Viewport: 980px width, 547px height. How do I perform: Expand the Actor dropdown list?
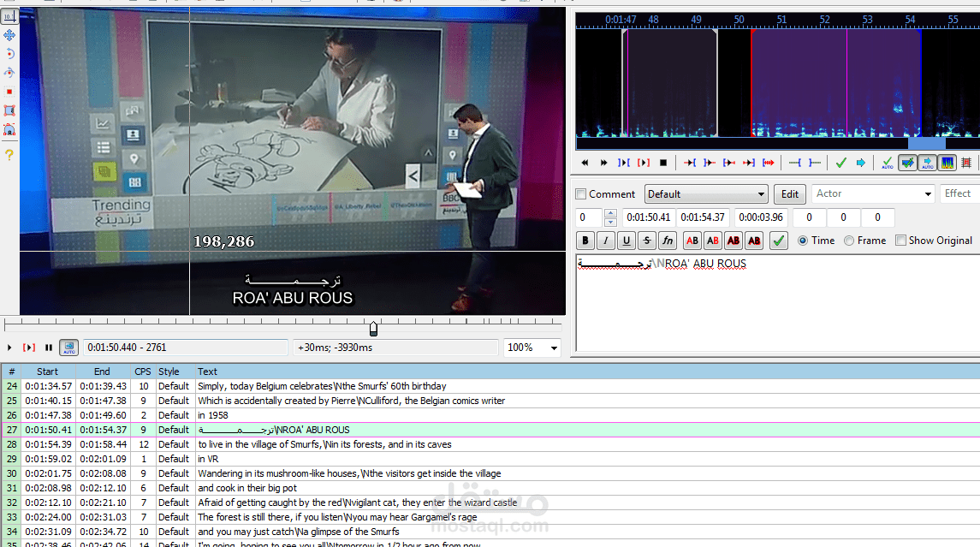[927, 194]
